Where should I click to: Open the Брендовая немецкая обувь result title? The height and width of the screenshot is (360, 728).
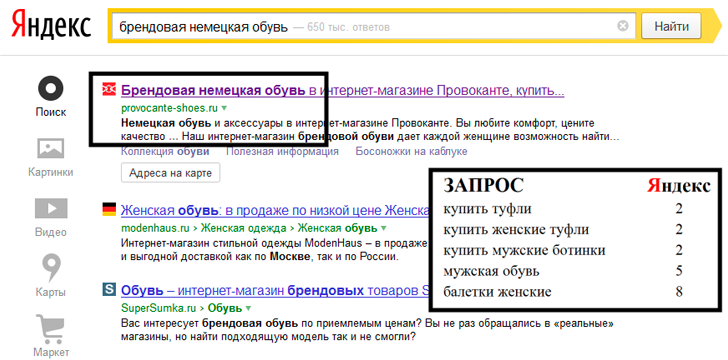pos(343,90)
